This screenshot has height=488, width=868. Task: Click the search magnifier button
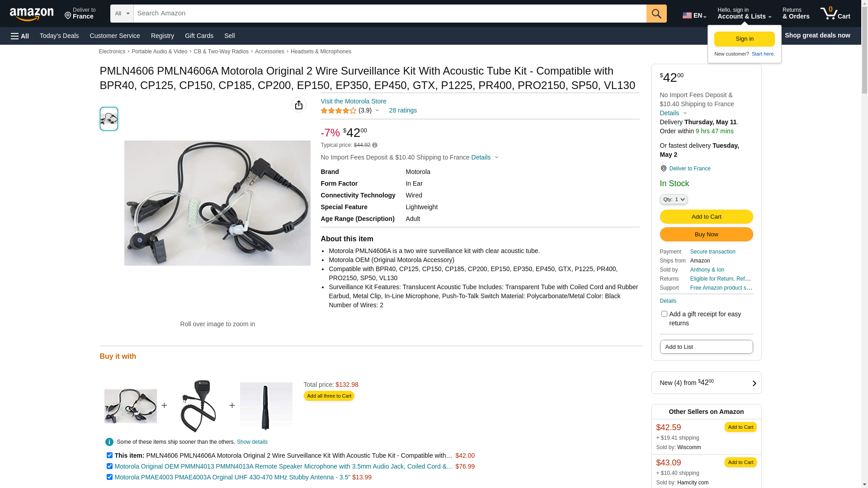pos(656,14)
